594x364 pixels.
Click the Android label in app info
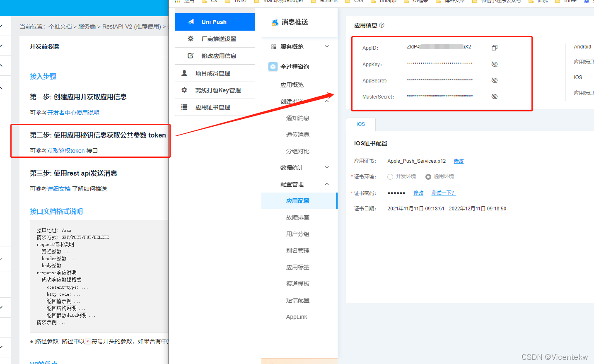[582, 47]
